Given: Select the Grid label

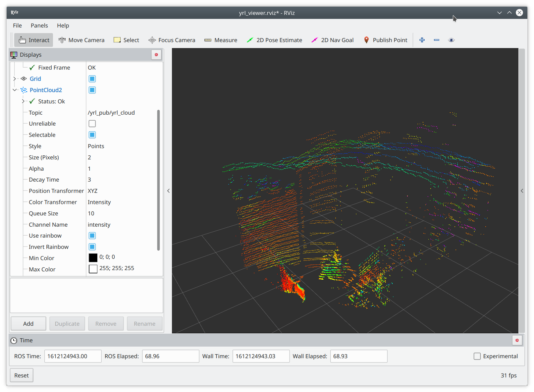Looking at the screenshot, I should point(35,79).
